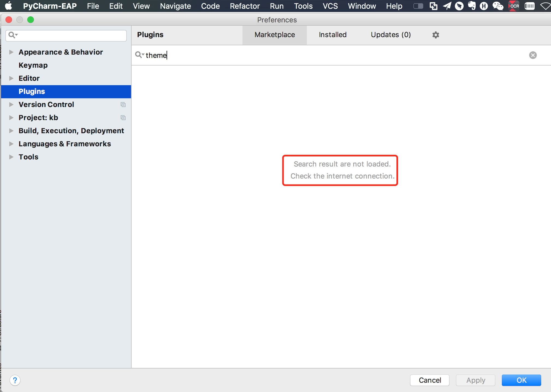The width and height of the screenshot is (551, 392).
Task: Switch to the Installed tab
Action: pos(333,35)
